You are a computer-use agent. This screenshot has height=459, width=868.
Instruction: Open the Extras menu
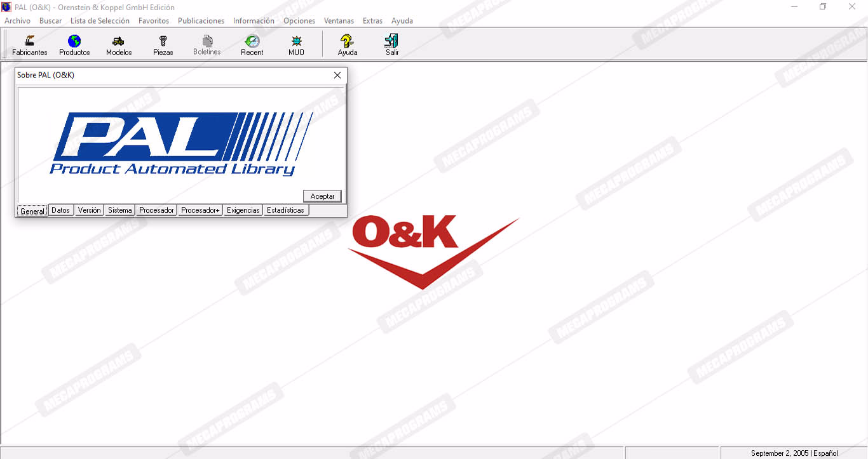[372, 21]
